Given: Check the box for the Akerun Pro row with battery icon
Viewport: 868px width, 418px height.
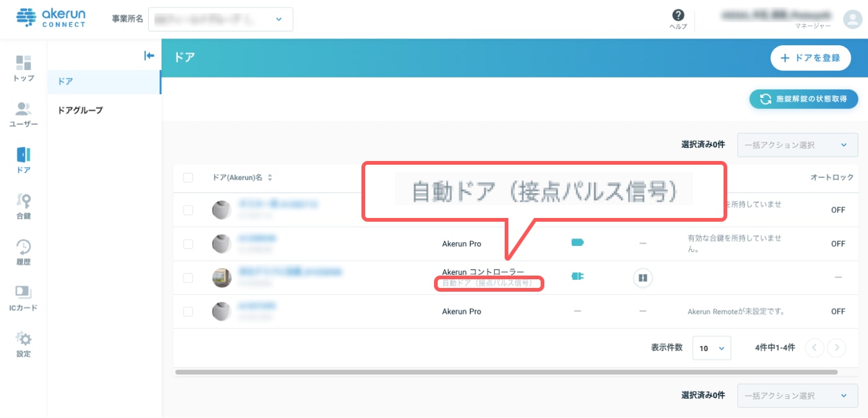Looking at the screenshot, I should coord(188,244).
